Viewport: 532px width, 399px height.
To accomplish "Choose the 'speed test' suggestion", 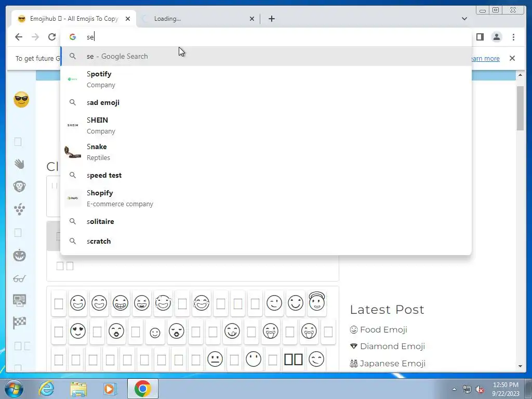I will [x=266, y=175].
